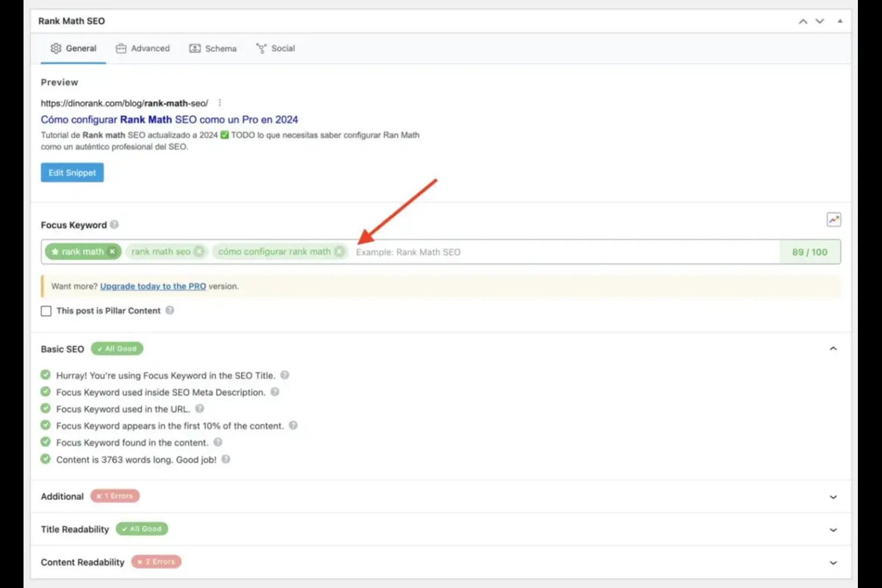Move the Rank Math SEO panel down

(820, 21)
